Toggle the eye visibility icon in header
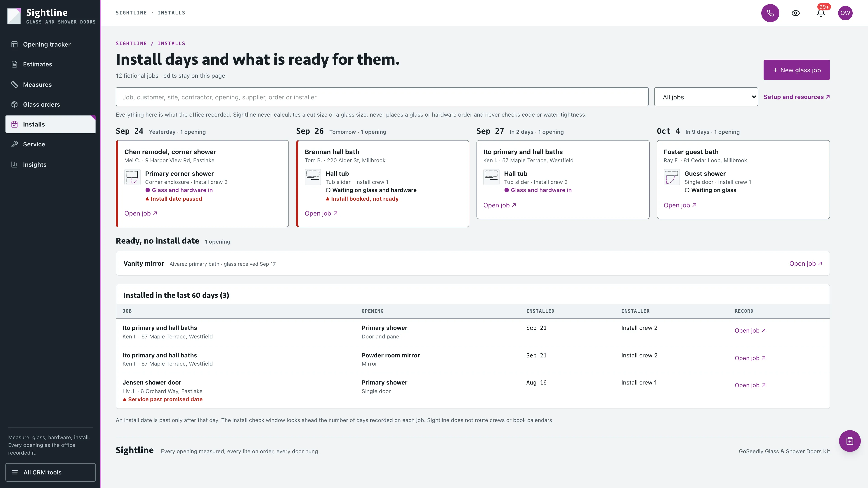Viewport: 868px width, 488px height. coord(796,13)
